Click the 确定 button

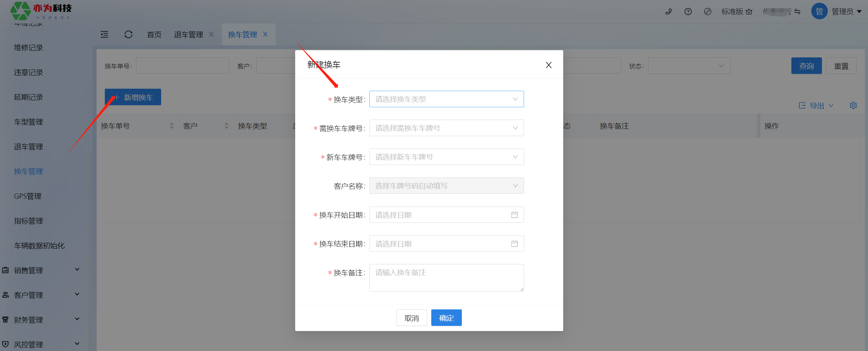(x=446, y=318)
